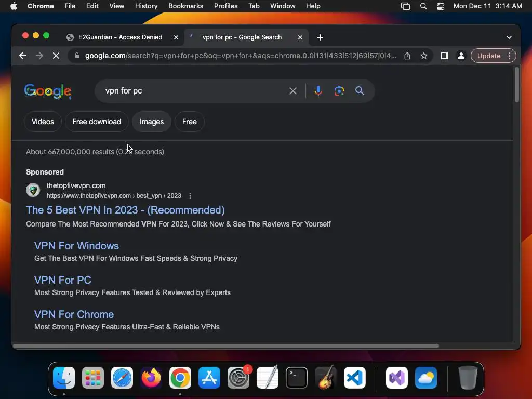Search by voice microphone icon
This screenshot has height=399, width=532.
[318, 91]
